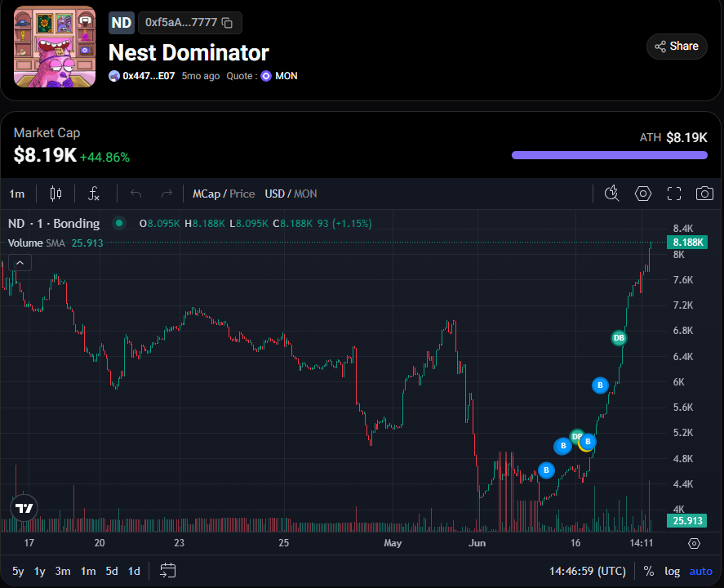Click the MON quote token icon

point(266,76)
